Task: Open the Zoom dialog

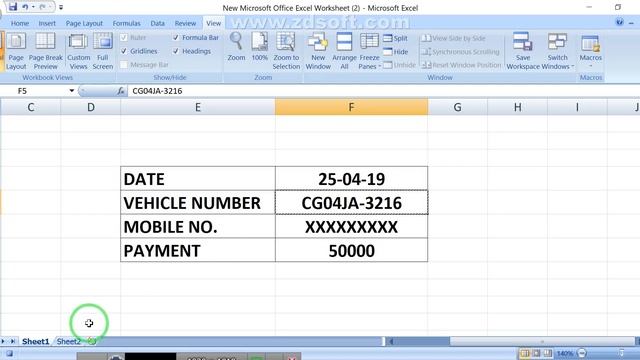Action: point(236,47)
